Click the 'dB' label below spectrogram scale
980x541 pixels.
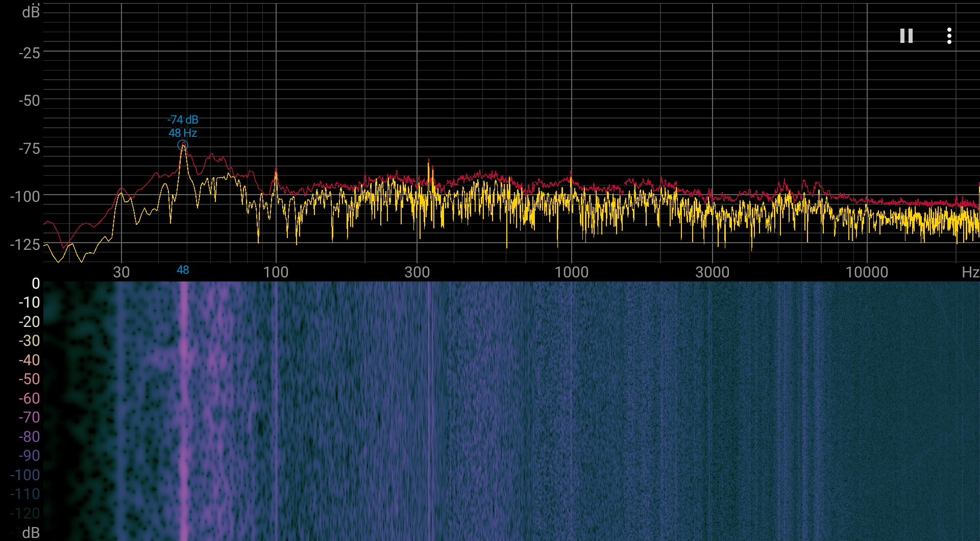tap(31, 533)
